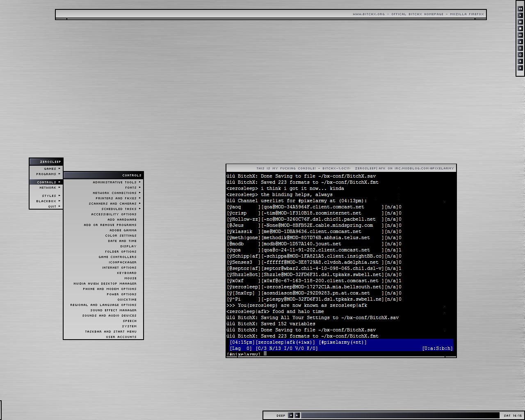Screen dimensions: 525x420
Task: Expand Printers and Faxes submenu
Action: (103, 198)
